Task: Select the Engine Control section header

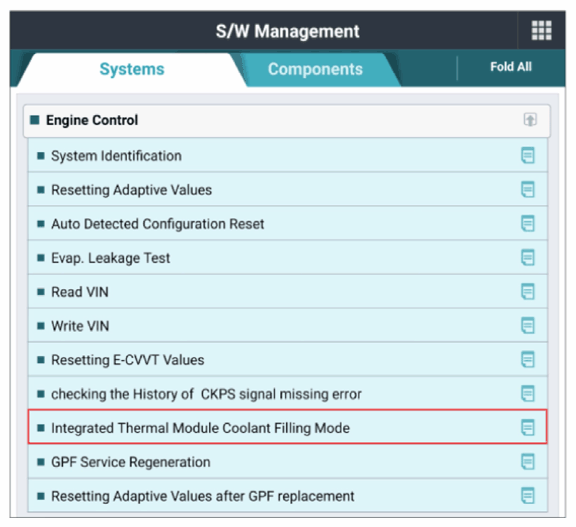Action: click(287, 120)
